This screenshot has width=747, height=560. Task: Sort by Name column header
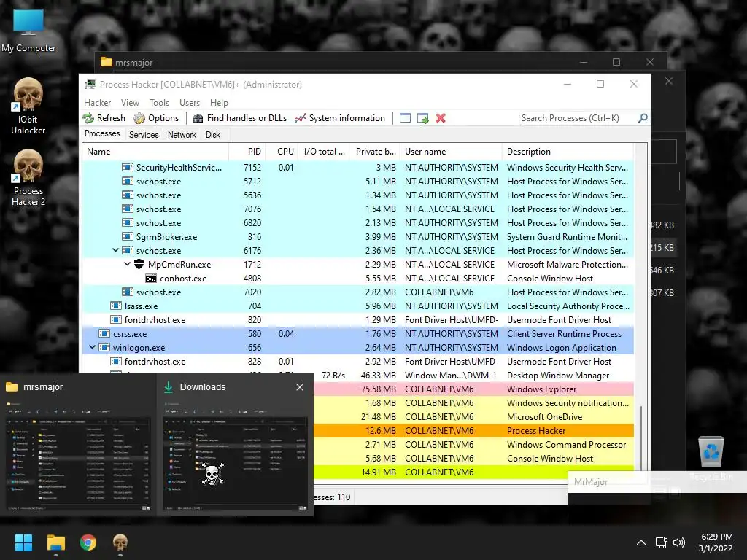[x=155, y=152]
